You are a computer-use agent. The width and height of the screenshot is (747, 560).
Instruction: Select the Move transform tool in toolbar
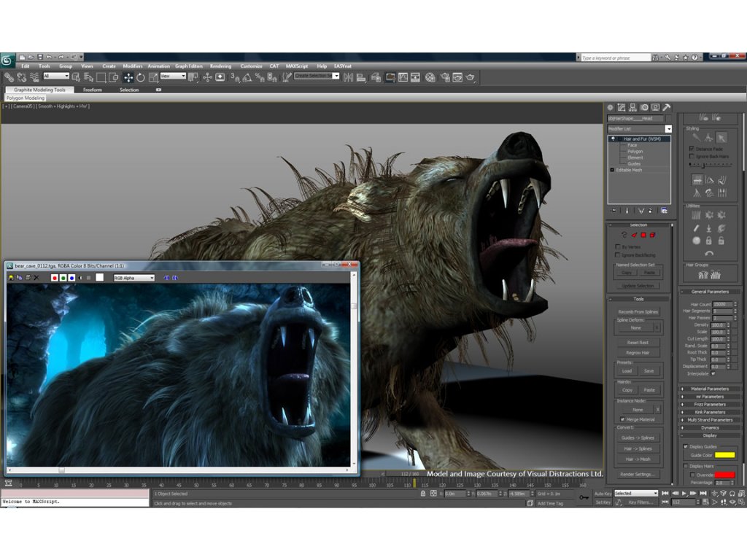128,77
